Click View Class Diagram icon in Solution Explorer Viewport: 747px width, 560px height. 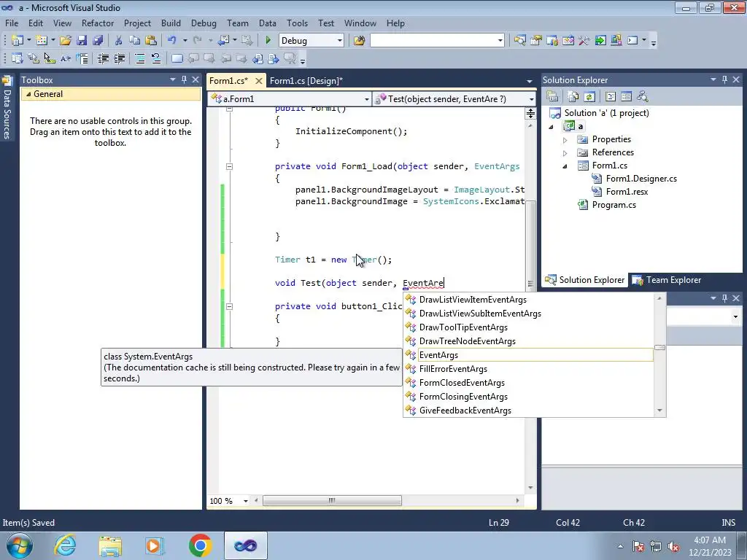[642, 97]
